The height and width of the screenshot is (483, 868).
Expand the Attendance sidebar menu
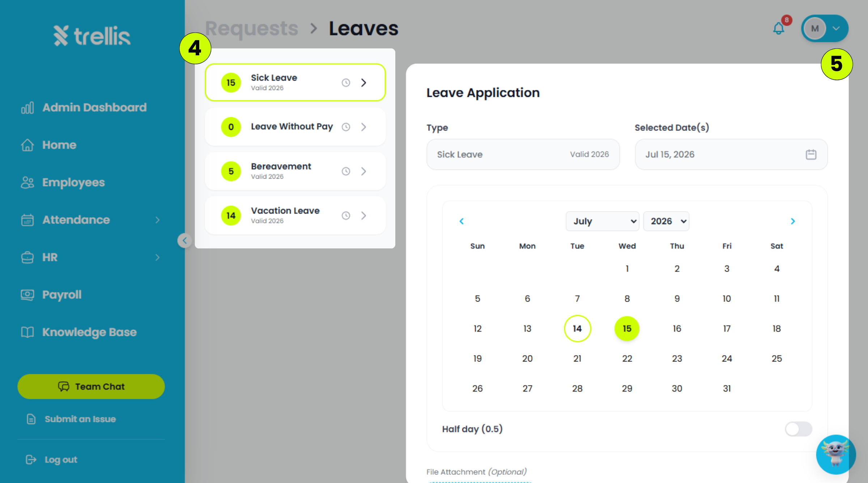(x=90, y=220)
